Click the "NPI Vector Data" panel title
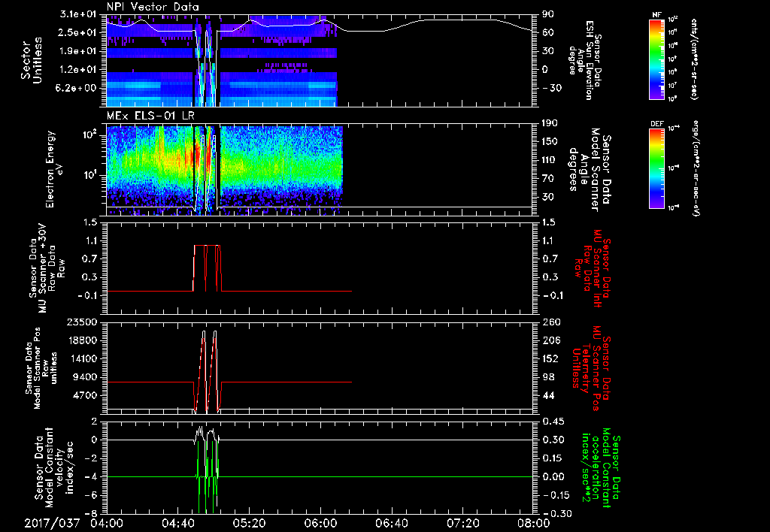The width and height of the screenshot is (770, 532). [153, 7]
